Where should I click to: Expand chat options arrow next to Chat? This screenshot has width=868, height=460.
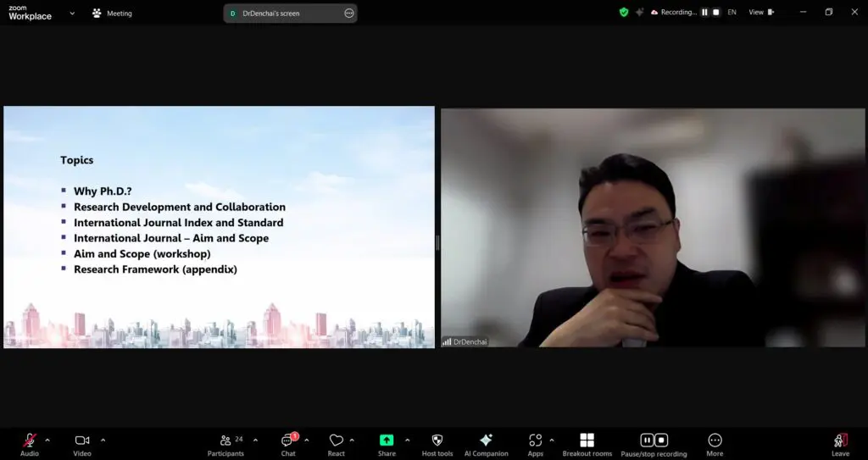[x=307, y=441]
